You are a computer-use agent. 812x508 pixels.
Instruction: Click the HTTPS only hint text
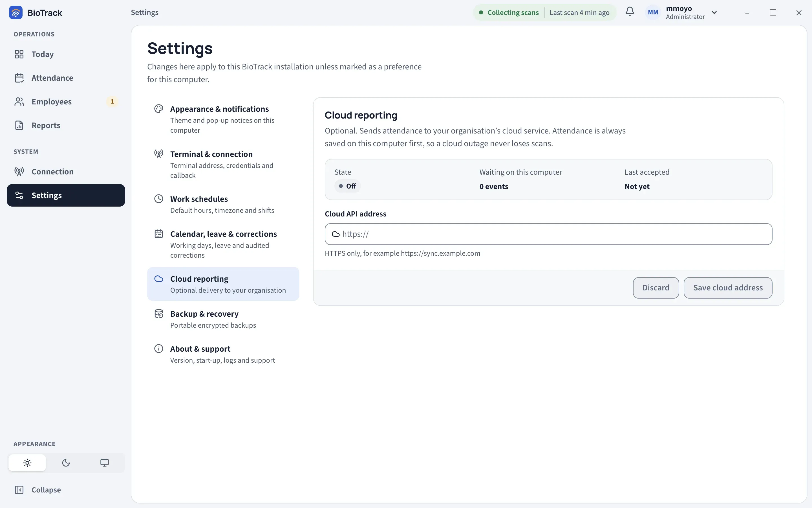tap(402, 253)
